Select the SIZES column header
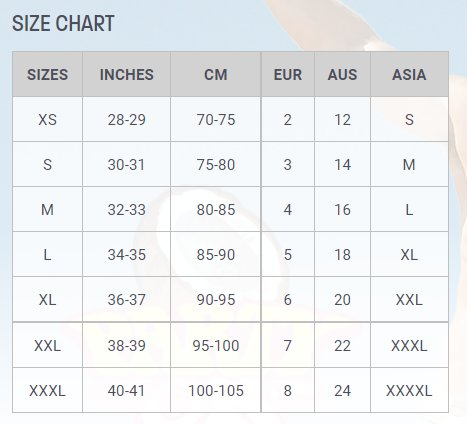The width and height of the screenshot is (467, 424). point(47,74)
